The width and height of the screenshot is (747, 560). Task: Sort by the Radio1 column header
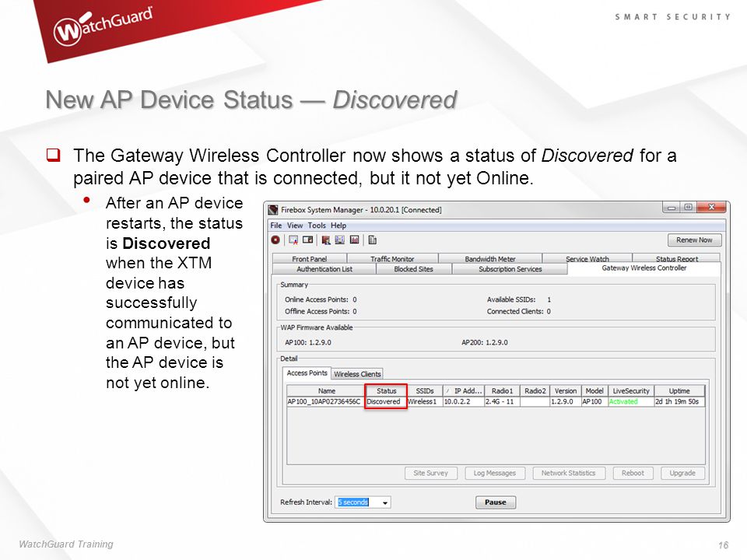pos(502,391)
